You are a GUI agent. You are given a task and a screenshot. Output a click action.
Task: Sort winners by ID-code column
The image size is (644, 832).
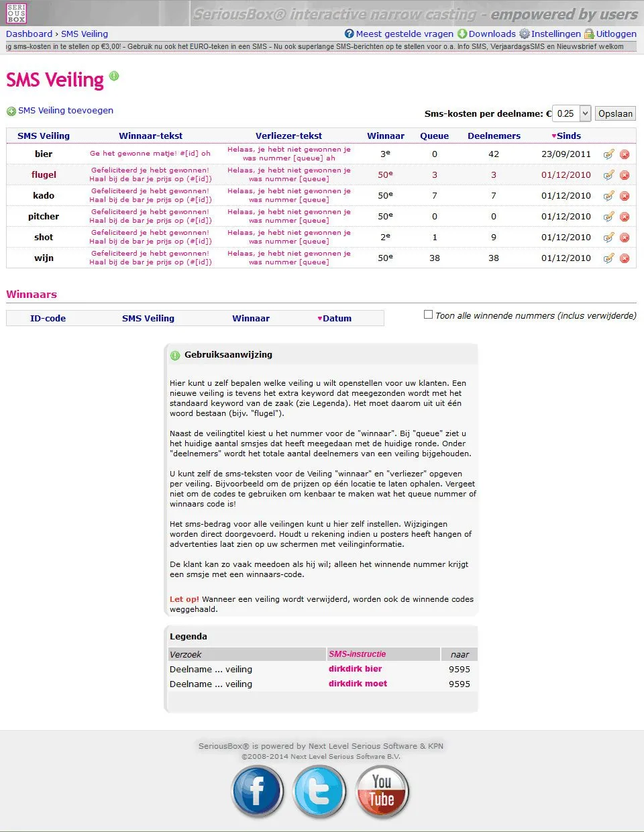pyautogui.click(x=48, y=319)
